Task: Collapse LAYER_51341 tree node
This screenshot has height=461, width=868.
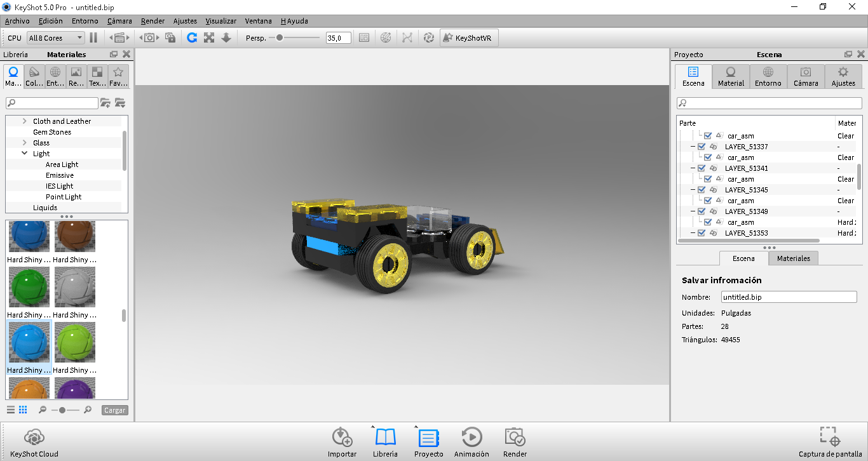Action: (693, 168)
